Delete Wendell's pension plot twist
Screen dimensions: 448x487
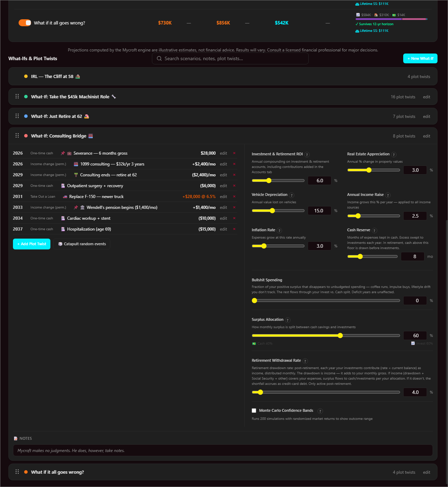[x=234, y=207]
